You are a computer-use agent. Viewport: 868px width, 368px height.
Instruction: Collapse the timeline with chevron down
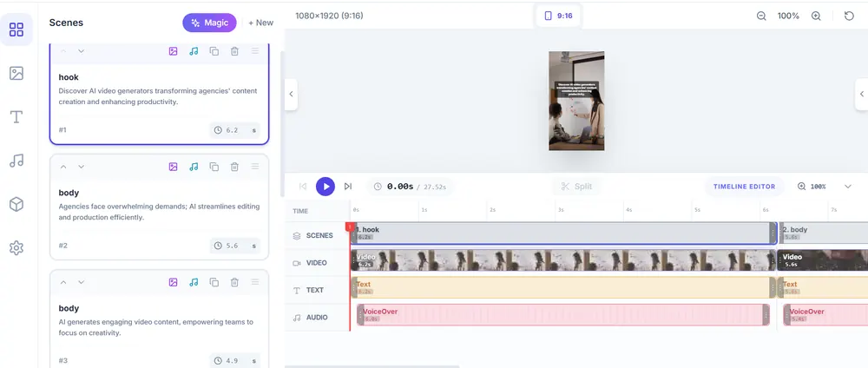coord(847,187)
